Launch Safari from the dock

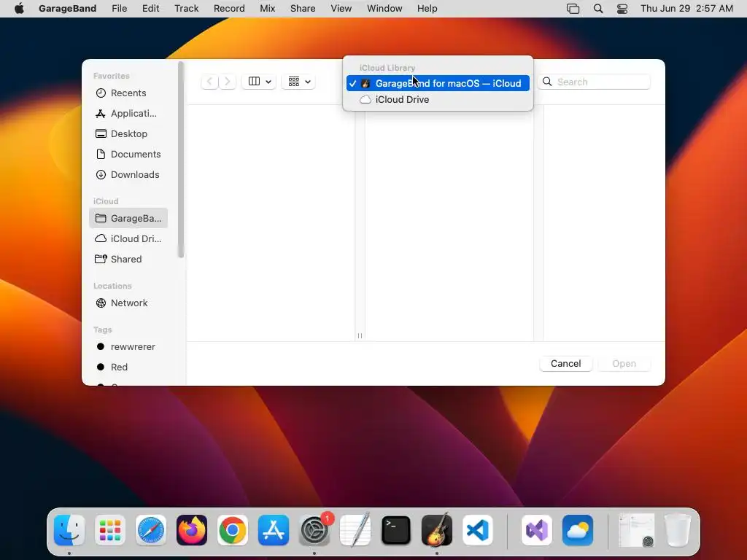pyautogui.click(x=151, y=530)
